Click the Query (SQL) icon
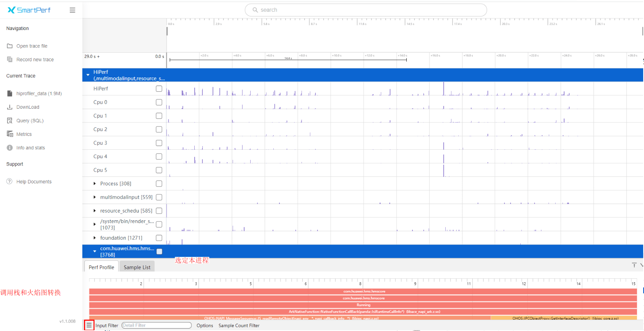Viewport: 644px width, 331px height. click(10, 120)
